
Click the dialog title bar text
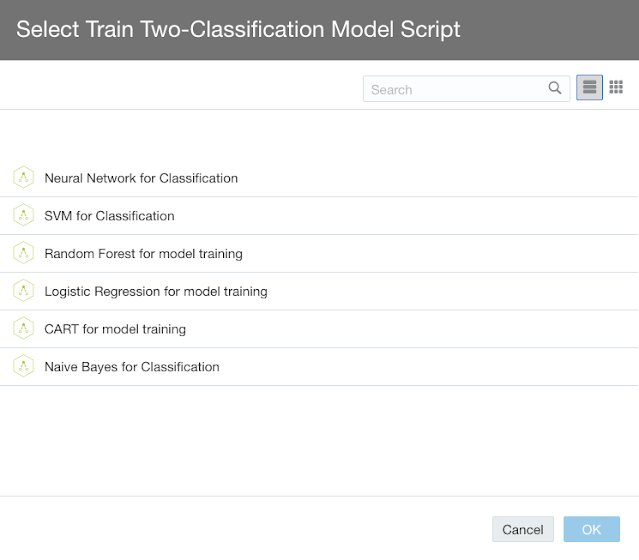[238, 29]
